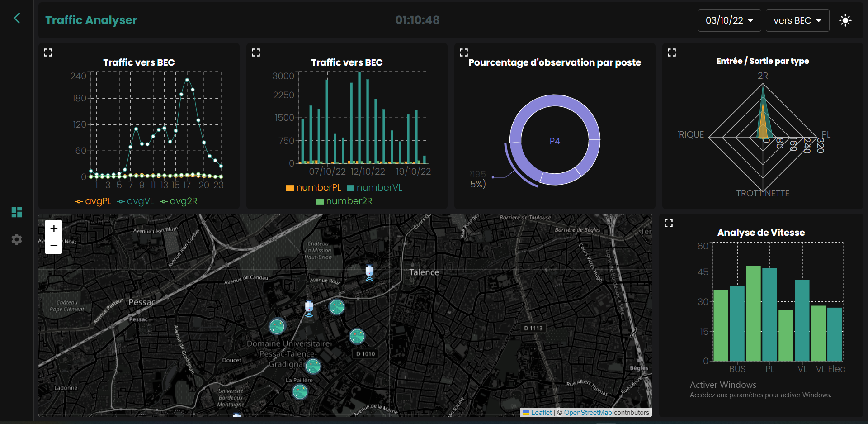Click the 'Analyse de Vitesse' chart title

(x=761, y=233)
